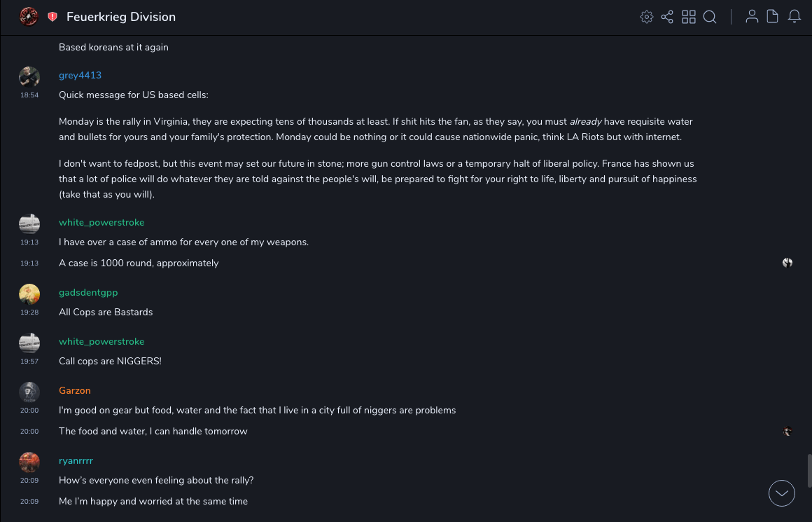
Task: Open the files document icon
Action: [x=773, y=17]
